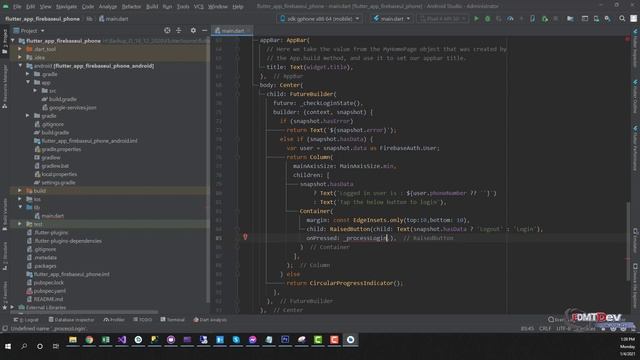Image resolution: width=640 pixels, height=360 pixels.
Task: Open Project panel settings gear
Action: [193, 31]
